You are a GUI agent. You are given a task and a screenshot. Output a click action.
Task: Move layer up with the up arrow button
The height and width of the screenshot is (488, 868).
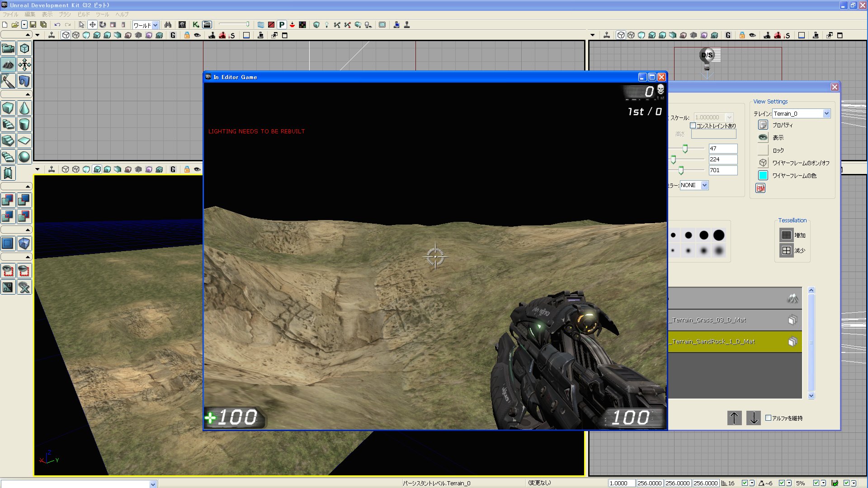tap(734, 418)
